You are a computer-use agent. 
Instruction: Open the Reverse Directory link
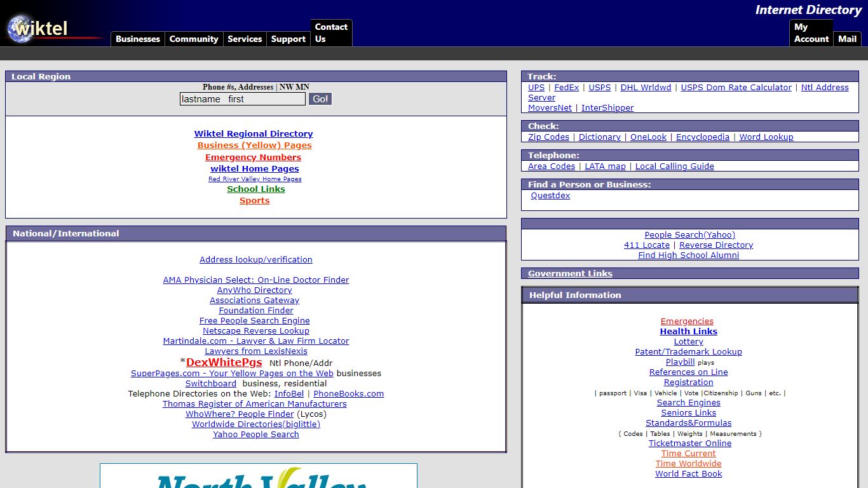pos(716,245)
